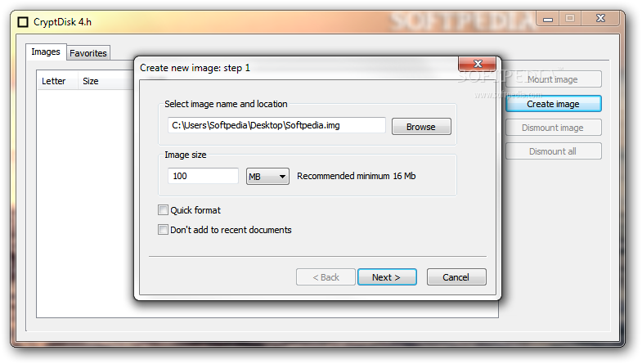Focus the image path text field
Viewport: 642px width, 364px height.
point(276,125)
